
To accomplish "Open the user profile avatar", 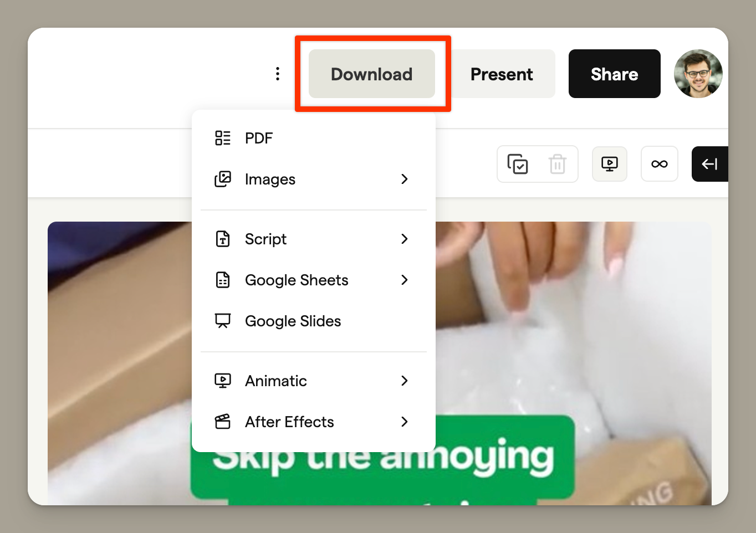I will (698, 74).
